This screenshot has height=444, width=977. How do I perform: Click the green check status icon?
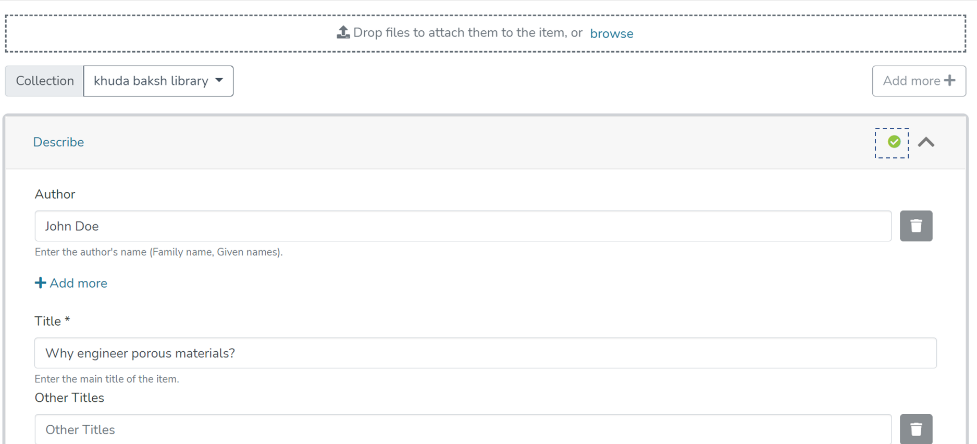893,142
